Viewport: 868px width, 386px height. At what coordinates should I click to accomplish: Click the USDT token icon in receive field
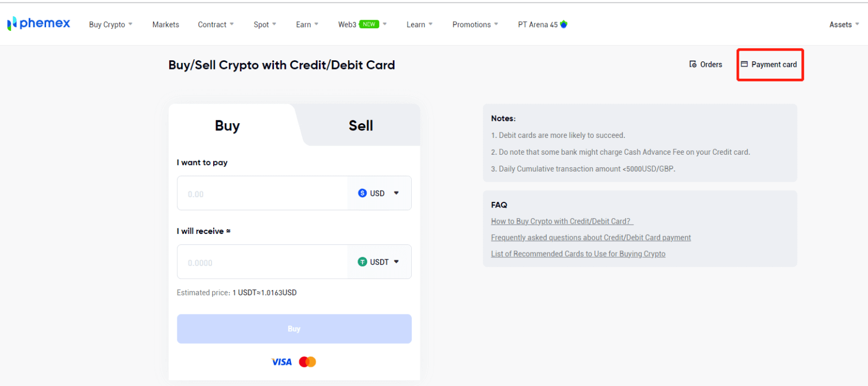tap(362, 261)
